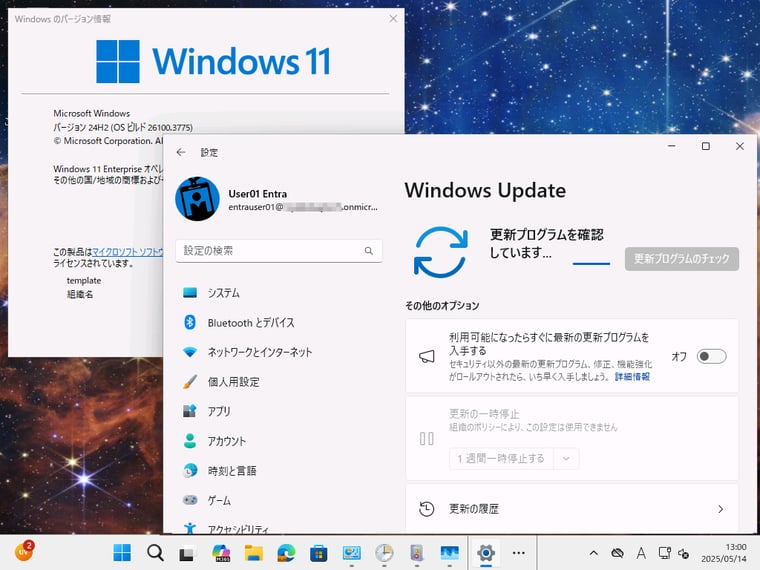Image resolution: width=760 pixels, height=570 pixels.
Task: Expand 更新の履歴 chevron
Action: coord(721,509)
